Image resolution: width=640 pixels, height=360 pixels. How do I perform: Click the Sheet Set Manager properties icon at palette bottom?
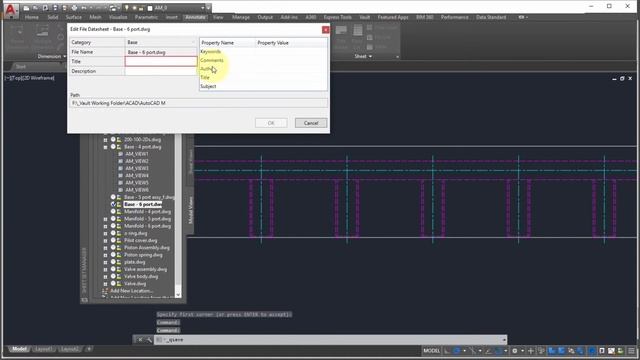pos(84,300)
